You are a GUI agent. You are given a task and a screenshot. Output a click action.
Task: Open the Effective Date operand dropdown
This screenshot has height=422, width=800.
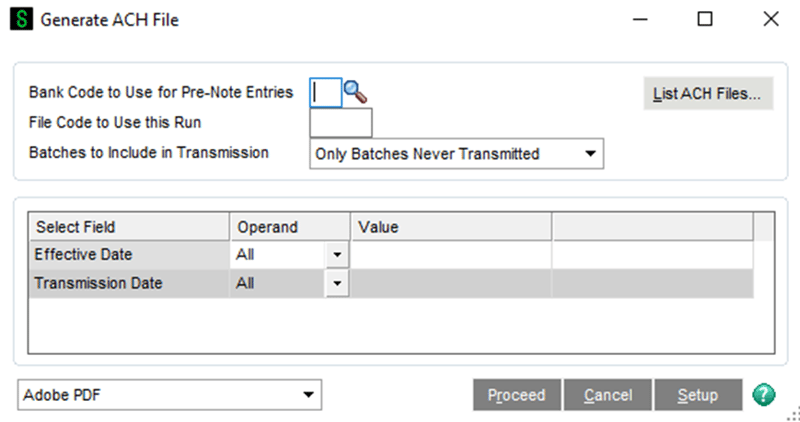[337, 255]
